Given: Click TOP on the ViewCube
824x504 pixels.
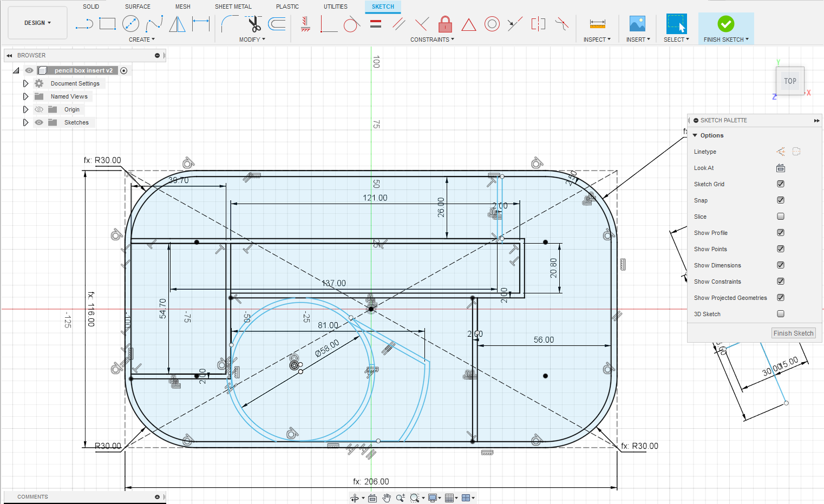Looking at the screenshot, I should (x=790, y=81).
